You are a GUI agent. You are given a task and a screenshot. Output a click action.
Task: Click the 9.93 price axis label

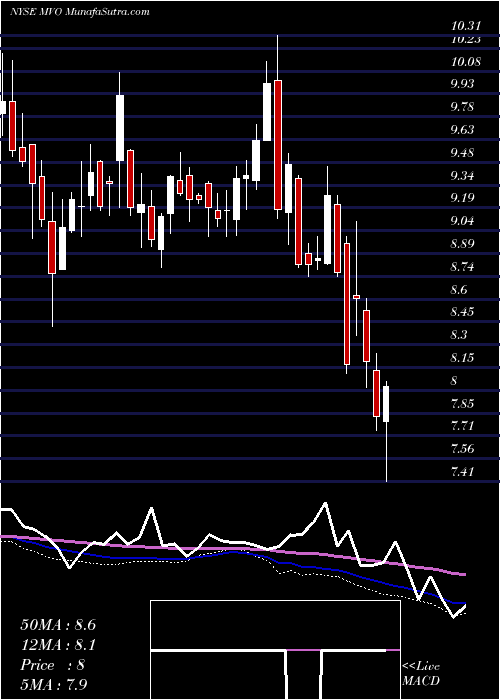[x=464, y=84]
